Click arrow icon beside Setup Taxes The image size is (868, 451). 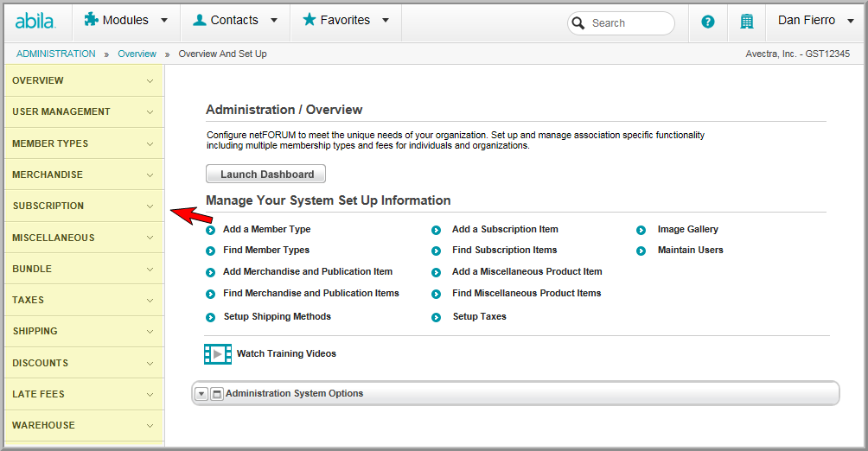(x=437, y=318)
